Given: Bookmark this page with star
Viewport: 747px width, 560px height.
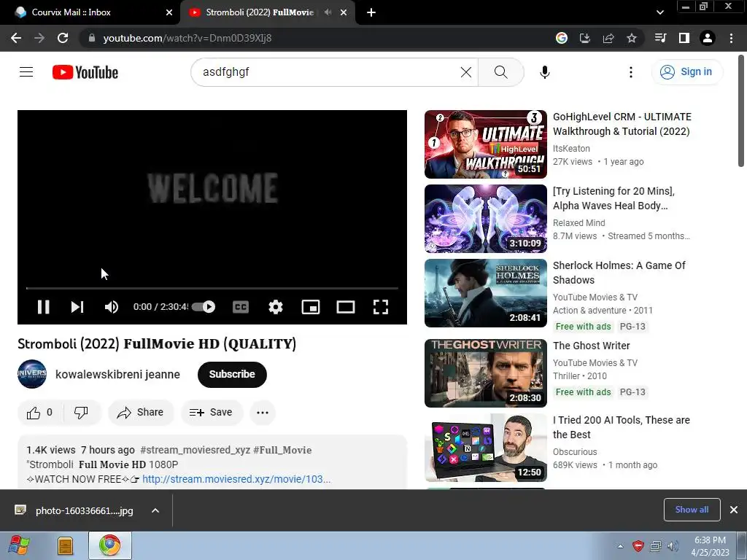Looking at the screenshot, I should pyautogui.click(x=632, y=38).
